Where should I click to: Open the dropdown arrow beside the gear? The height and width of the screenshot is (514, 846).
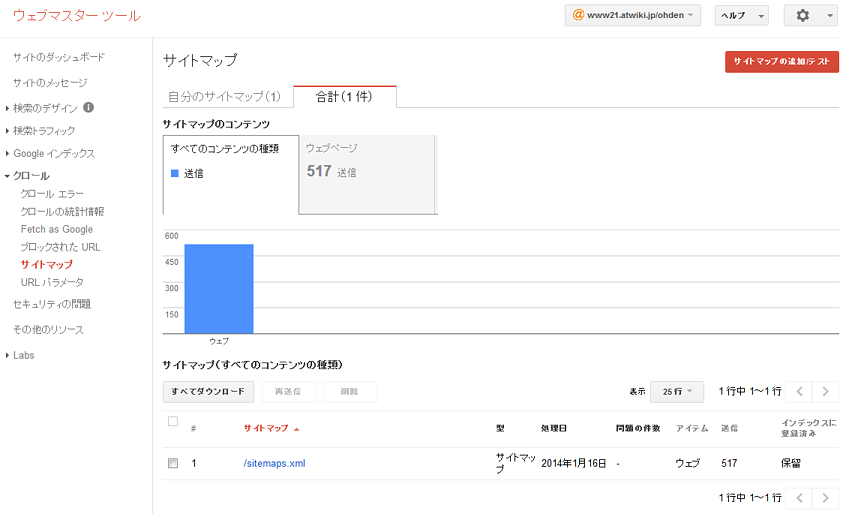coord(830,16)
